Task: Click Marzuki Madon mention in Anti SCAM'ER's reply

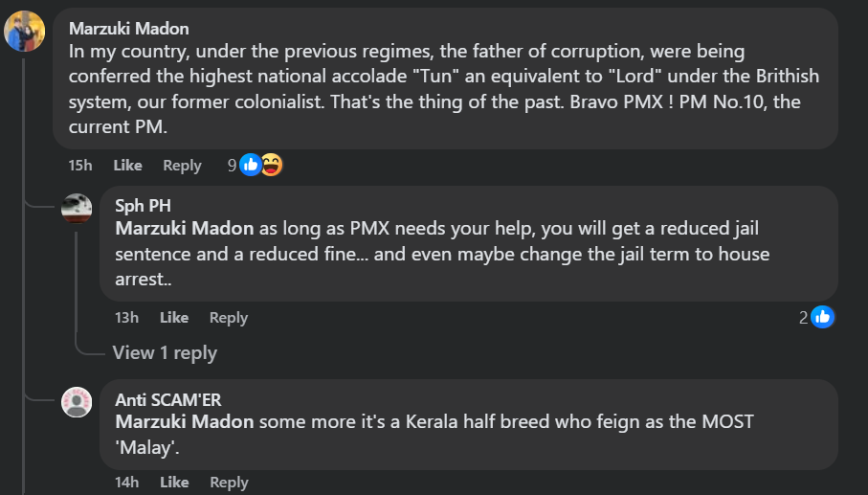Action: pyautogui.click(x=184, y=422)
